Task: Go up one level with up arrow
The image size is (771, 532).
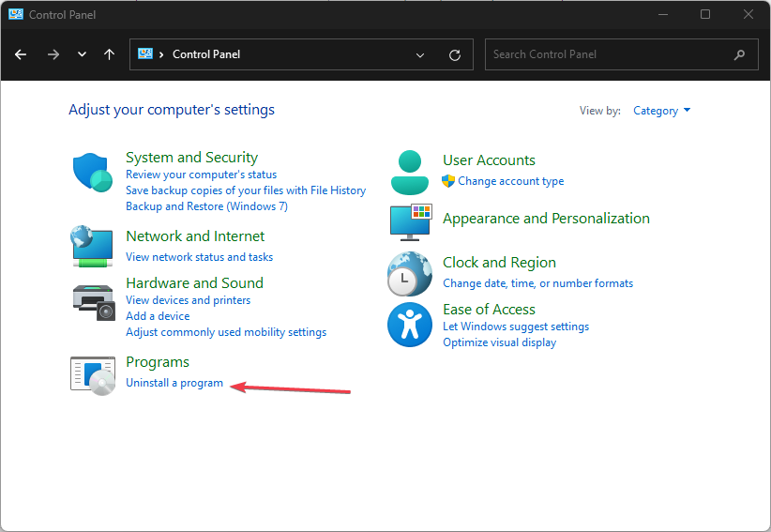Action: pyautogui.click(x=109, y=54)
